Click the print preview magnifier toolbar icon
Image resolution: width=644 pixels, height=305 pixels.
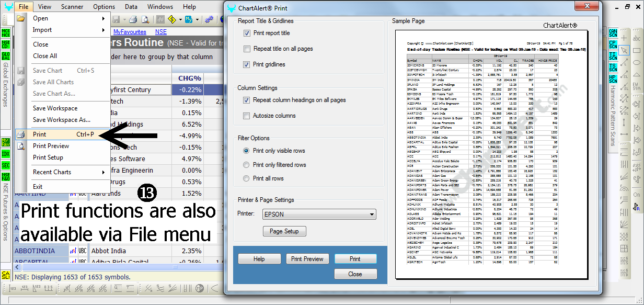click(x=145, y=19)
